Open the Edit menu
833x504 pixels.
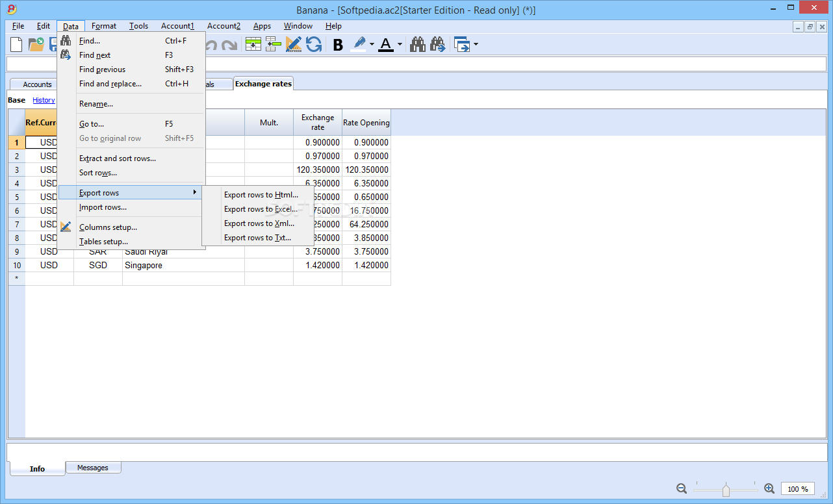click(44, 26)
